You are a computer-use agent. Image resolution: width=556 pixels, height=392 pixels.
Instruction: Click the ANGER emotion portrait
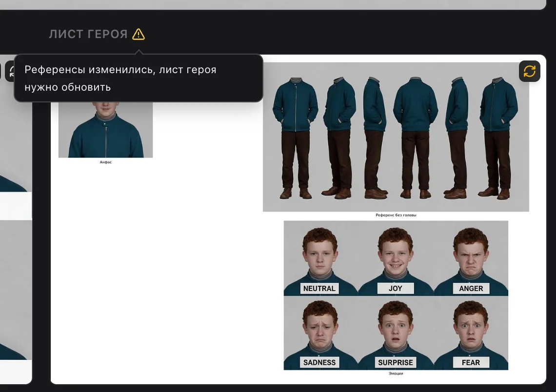tap(471, 258)
